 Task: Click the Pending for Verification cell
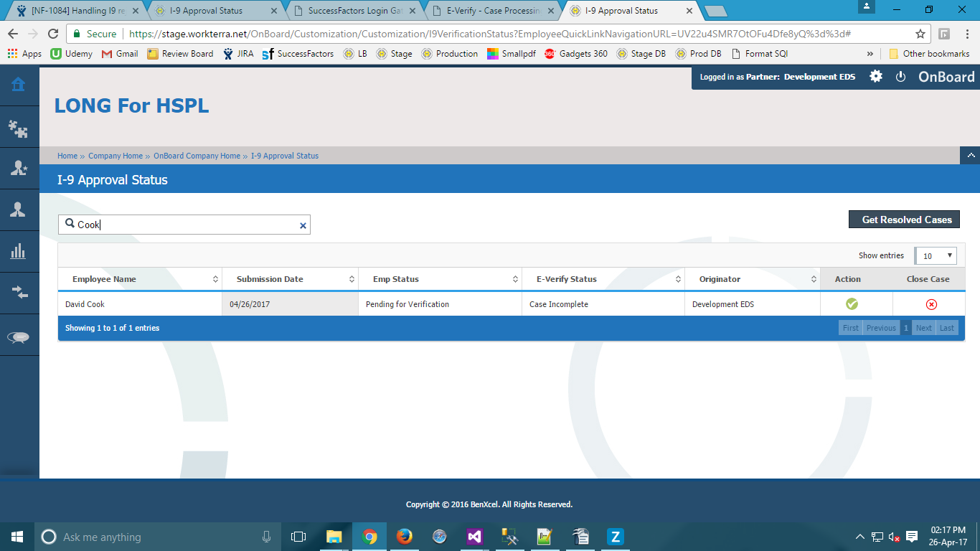(x=440, y=304)
